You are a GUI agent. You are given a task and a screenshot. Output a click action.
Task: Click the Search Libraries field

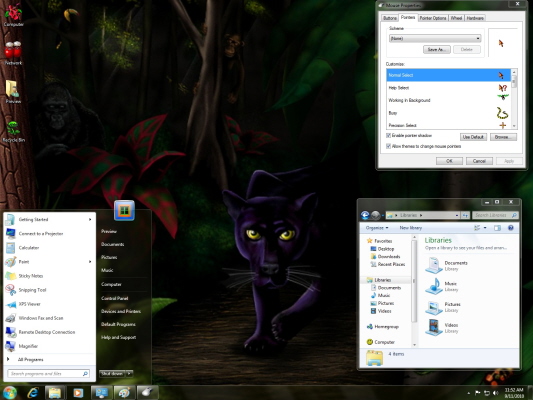(495, 215)
